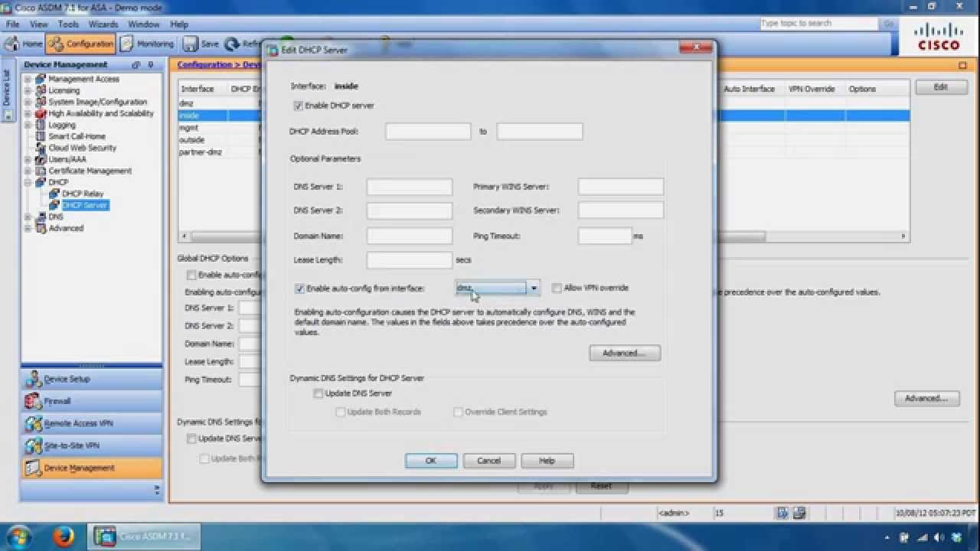Uncheck Enable DHCP server checkbox
Viewport: 980px width, 551px height.
(x=299, y=106)
